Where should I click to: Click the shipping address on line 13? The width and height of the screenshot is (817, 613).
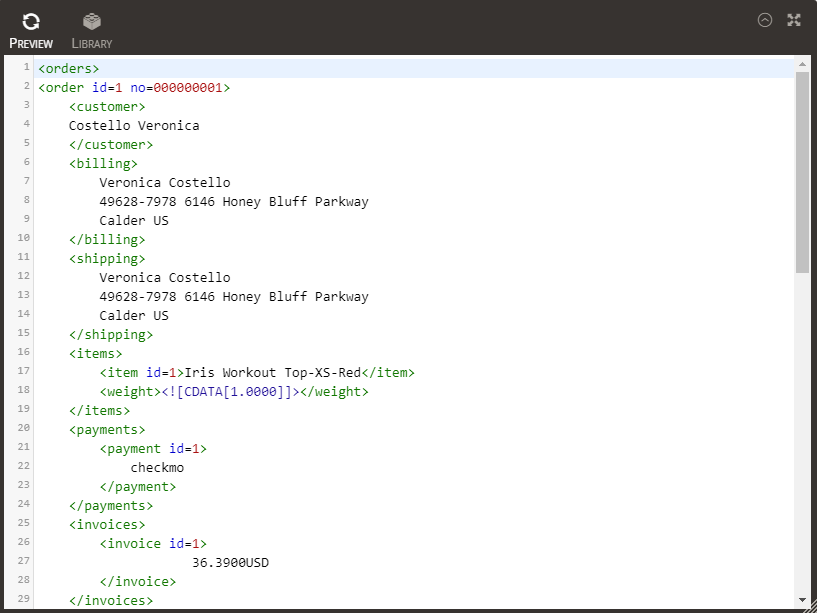coord(234,297)
